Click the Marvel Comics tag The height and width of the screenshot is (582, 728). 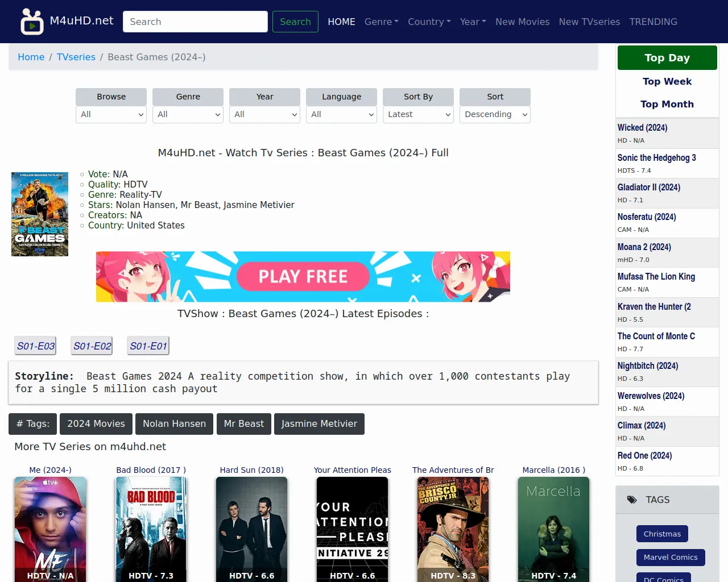[x=671, y=557]
